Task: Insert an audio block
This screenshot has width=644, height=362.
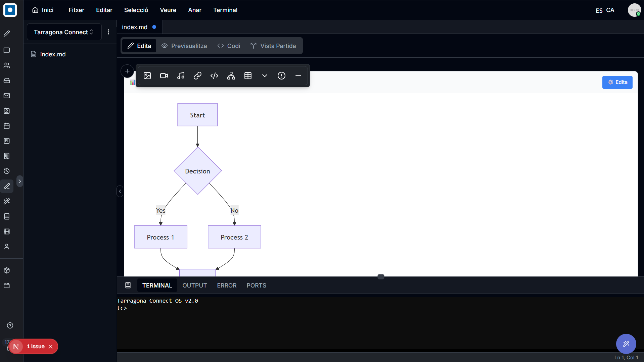Action: point(181,76)
